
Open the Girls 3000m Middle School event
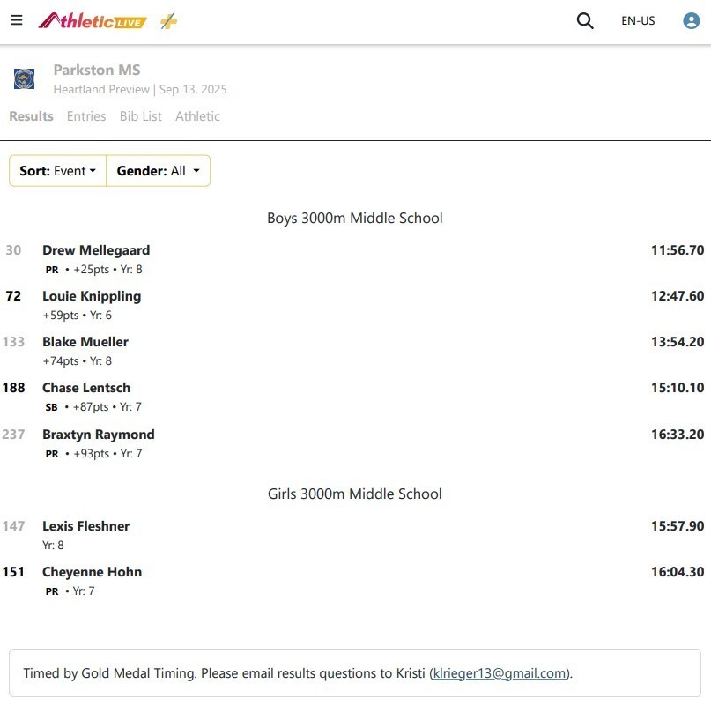coord(355,494)
